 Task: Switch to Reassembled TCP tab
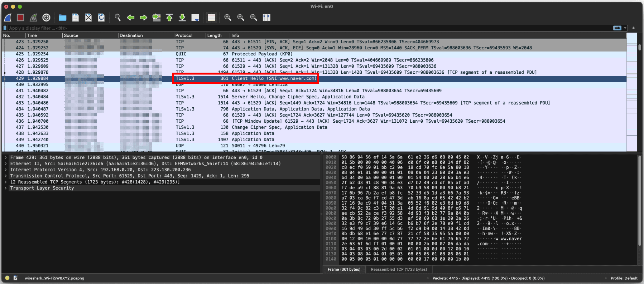[399, 269]
